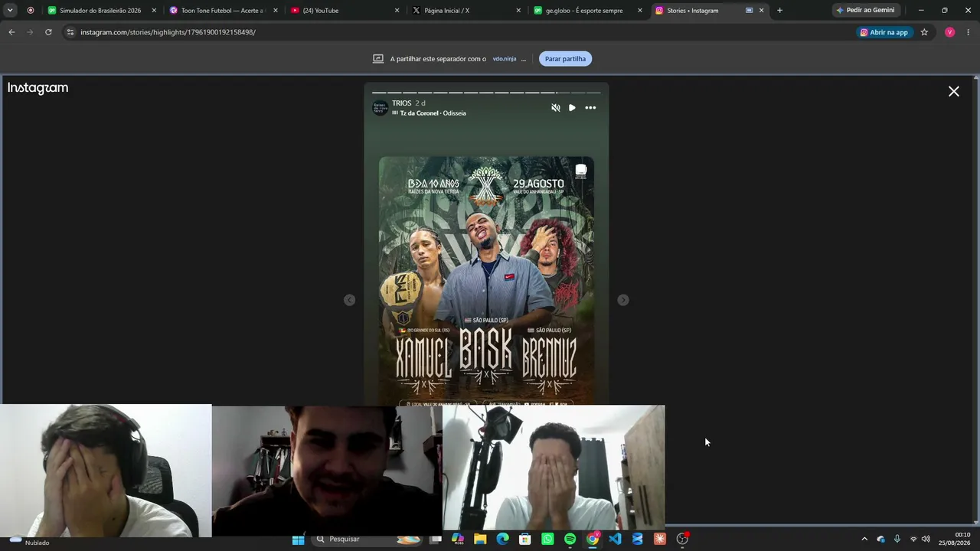The width and height of the screenshot is (980, 551).
Task: Go back to the previous page
Action: click(x=11, y=32)
